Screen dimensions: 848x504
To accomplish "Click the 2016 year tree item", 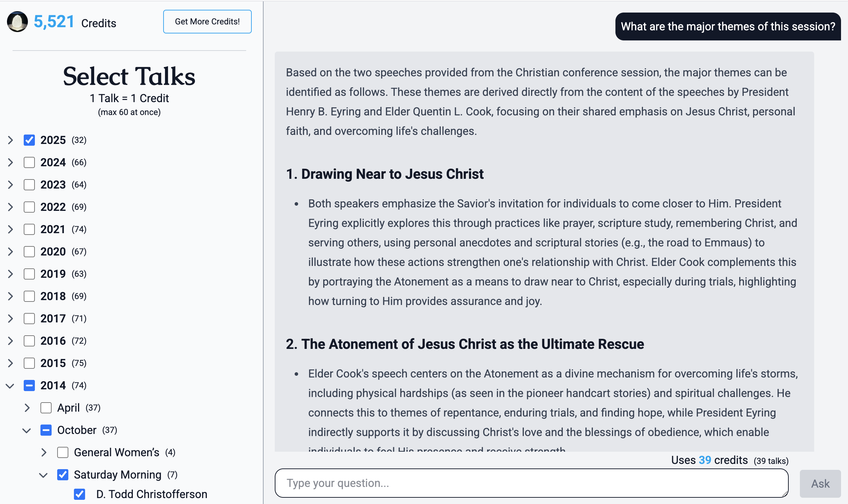I will [x=53, y=341].
